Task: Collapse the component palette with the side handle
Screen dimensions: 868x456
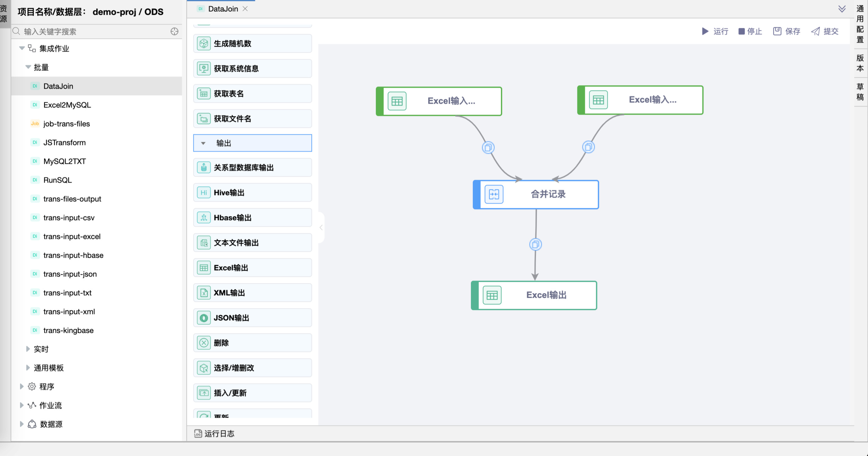Action: coord(321,228)
